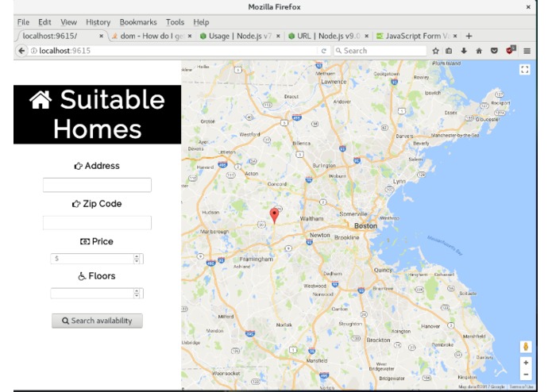Decrease Floors with the down spinner
The image size is (552, 392).
pos(137,296)
